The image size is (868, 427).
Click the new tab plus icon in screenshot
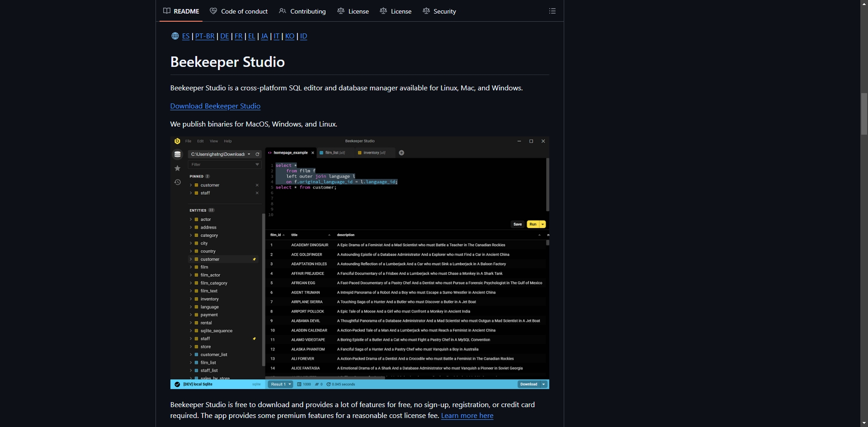click(401, 153)
